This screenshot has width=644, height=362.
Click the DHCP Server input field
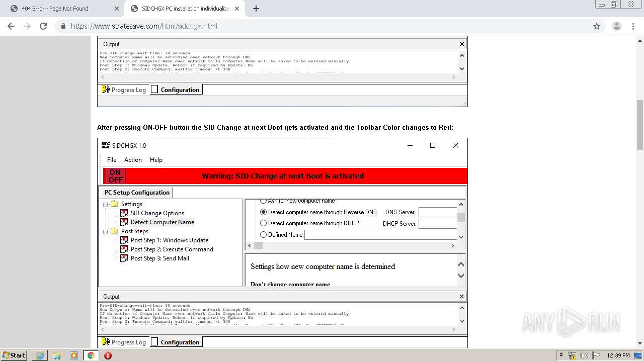(437, 224)
